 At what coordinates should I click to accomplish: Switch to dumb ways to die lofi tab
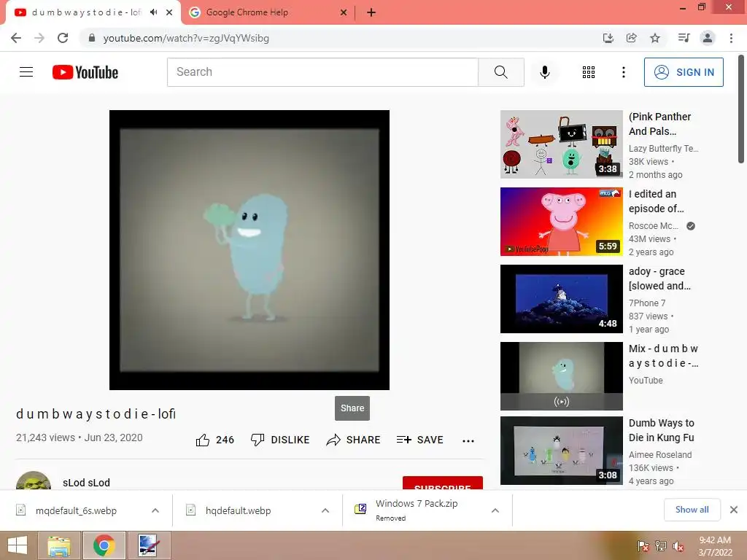[x=86, y=12]
